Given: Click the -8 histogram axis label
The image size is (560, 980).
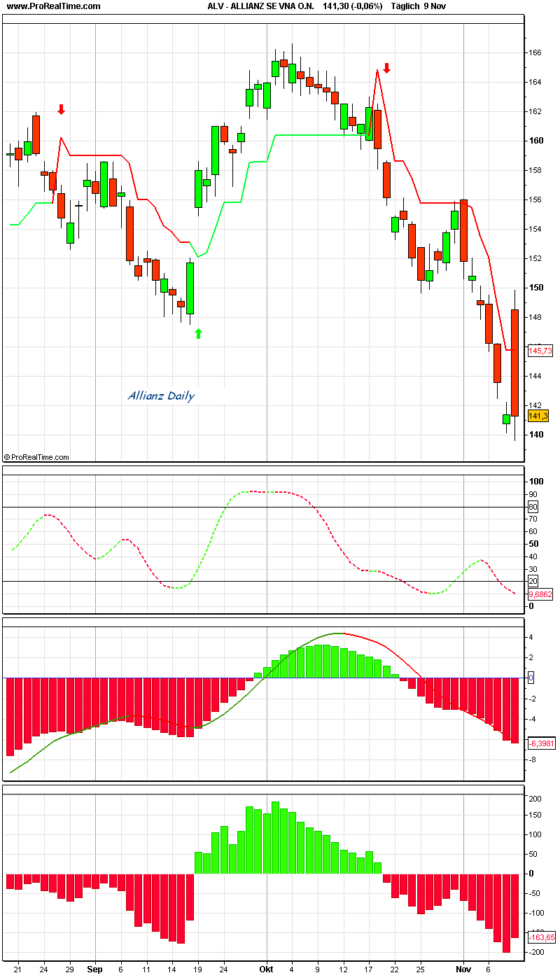Looking at the screenshot, I should (x=533, y=759).
